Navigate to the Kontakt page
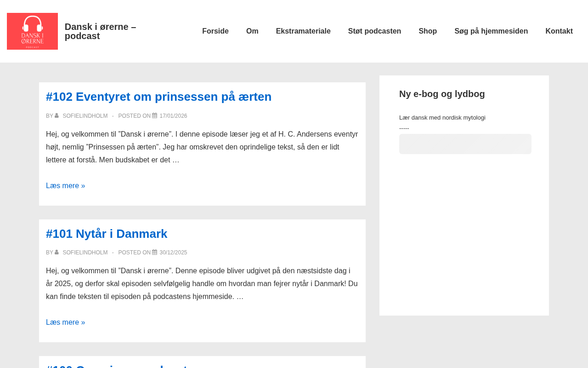Viewport: 588px width, 368px height. 559,31
